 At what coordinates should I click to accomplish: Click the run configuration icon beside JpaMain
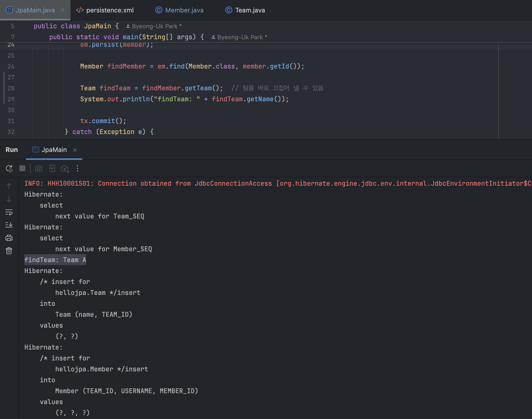[36, 149]
